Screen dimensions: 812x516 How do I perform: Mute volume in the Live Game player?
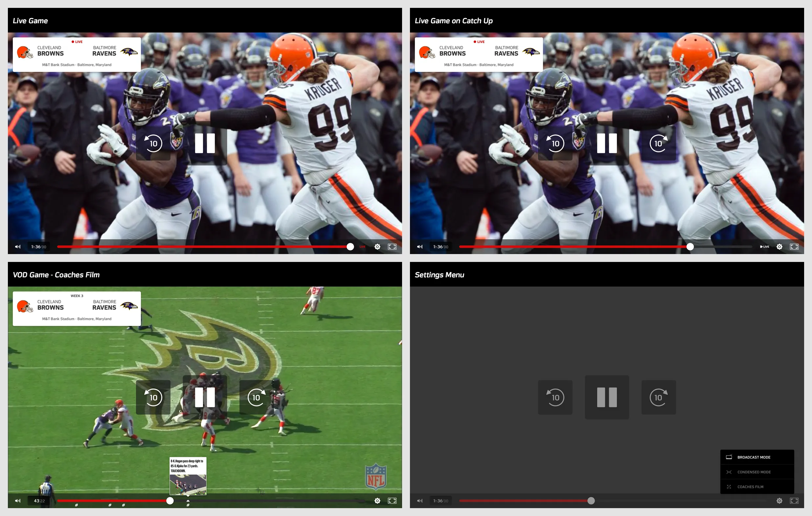tap(18, 247)
